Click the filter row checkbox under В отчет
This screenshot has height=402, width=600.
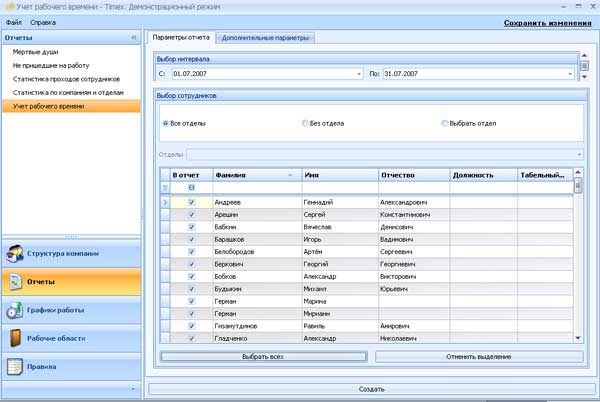point(191,188)
